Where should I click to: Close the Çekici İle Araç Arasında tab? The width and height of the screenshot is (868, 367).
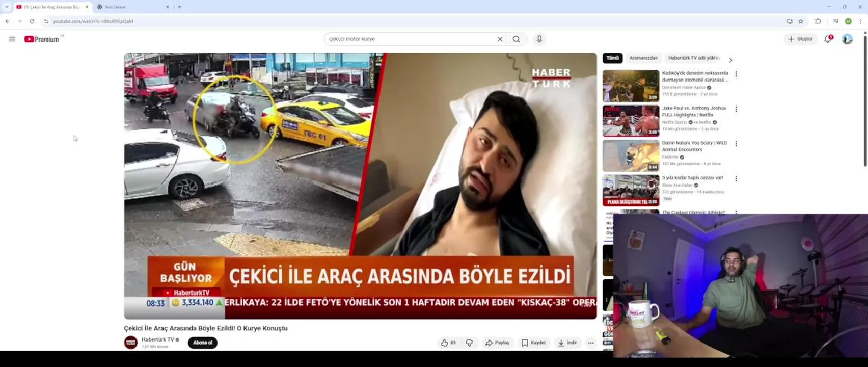click(87, 7)
